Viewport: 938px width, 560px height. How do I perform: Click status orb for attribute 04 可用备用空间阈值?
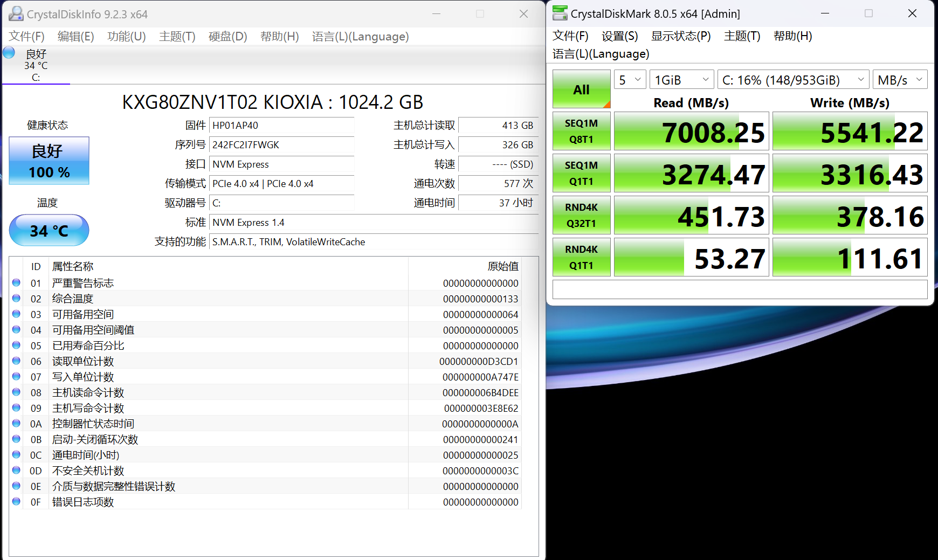(16, 329)
